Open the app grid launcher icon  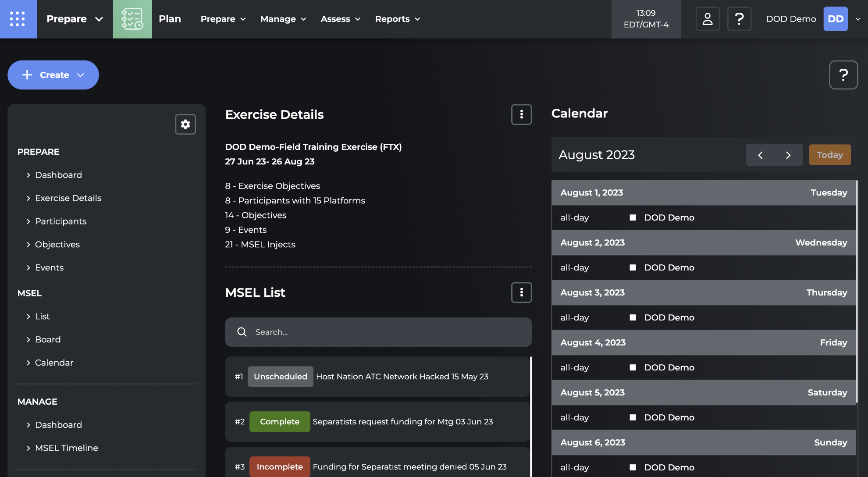[x=18, y=19]
